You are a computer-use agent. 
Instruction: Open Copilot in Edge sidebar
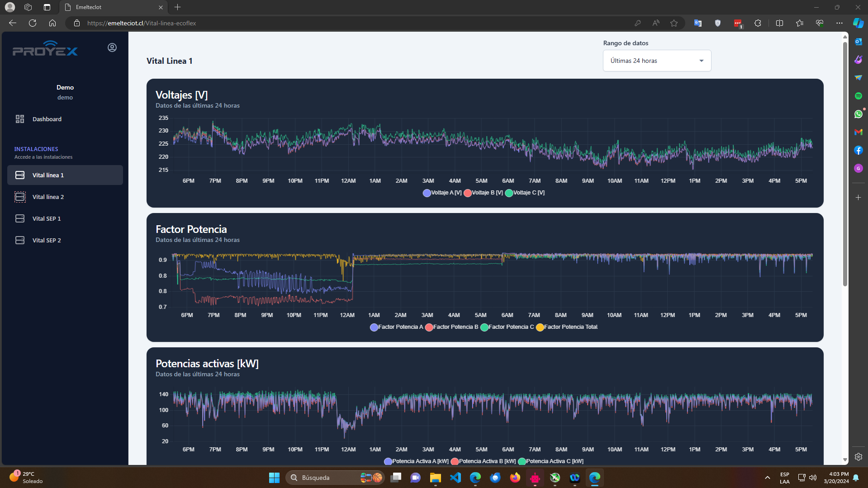pos(858,23)
